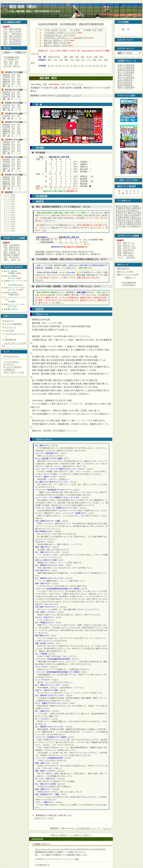
Task: Open the ドラフト2008 archive link
Action: [x=9, y=195]
